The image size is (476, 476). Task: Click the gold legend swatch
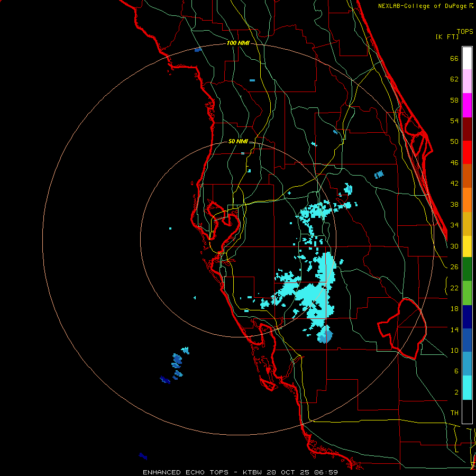coord(467,224)
